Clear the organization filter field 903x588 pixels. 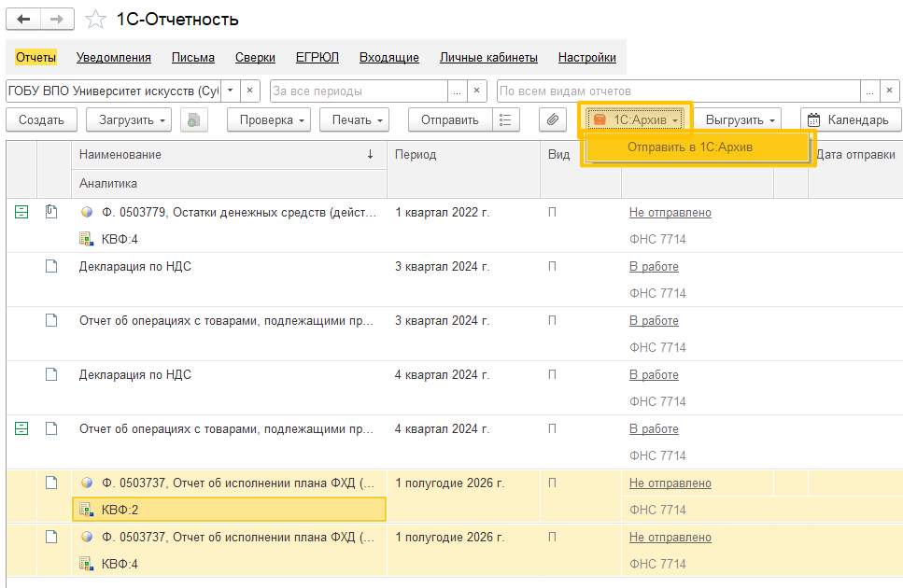pyautogui.click(x=249, y=91)
